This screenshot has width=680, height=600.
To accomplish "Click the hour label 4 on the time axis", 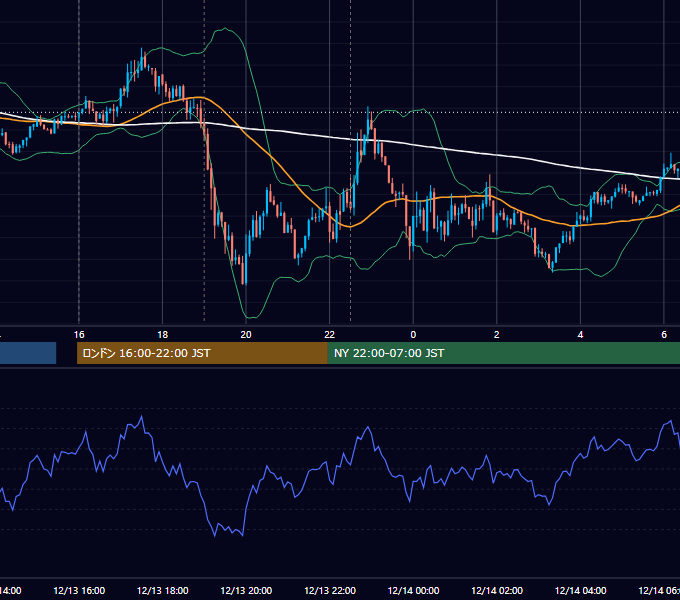I will pos(580,335).
